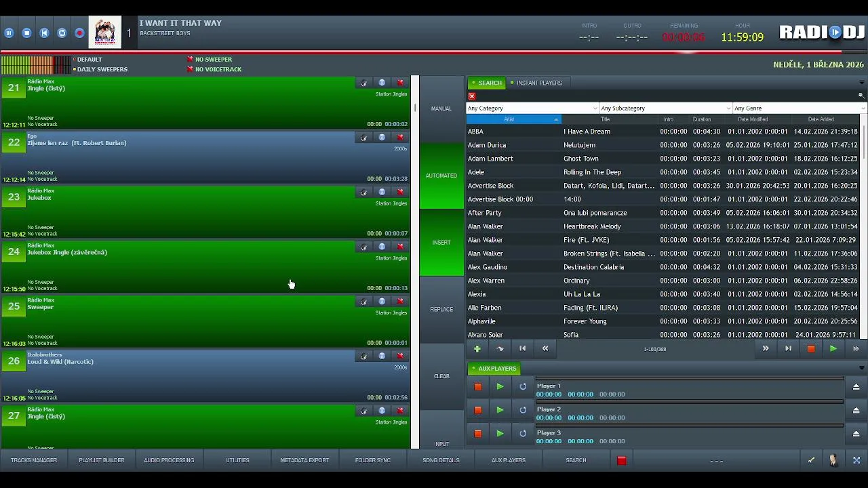The height and width of the screenshot is (488, 868).
Task: Go to previous page of search results
Action: pyautogui.click(x=545, y=348)
